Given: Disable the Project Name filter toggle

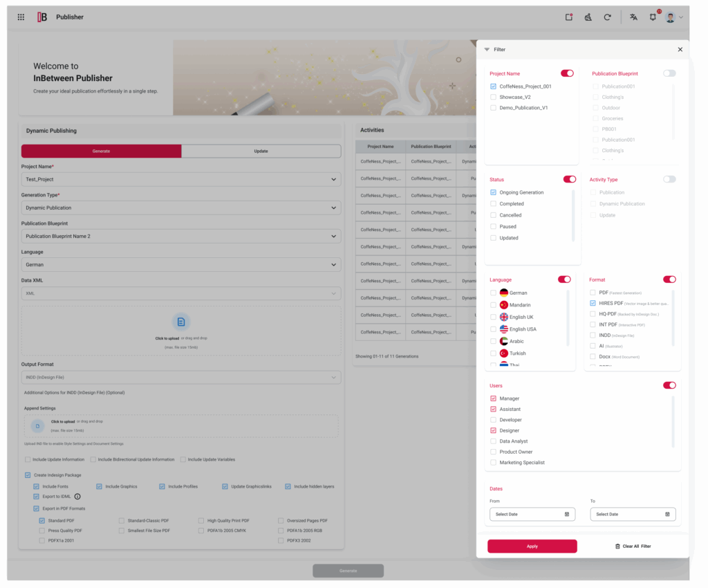Looking at the screenshot, I should pos(567,73).
